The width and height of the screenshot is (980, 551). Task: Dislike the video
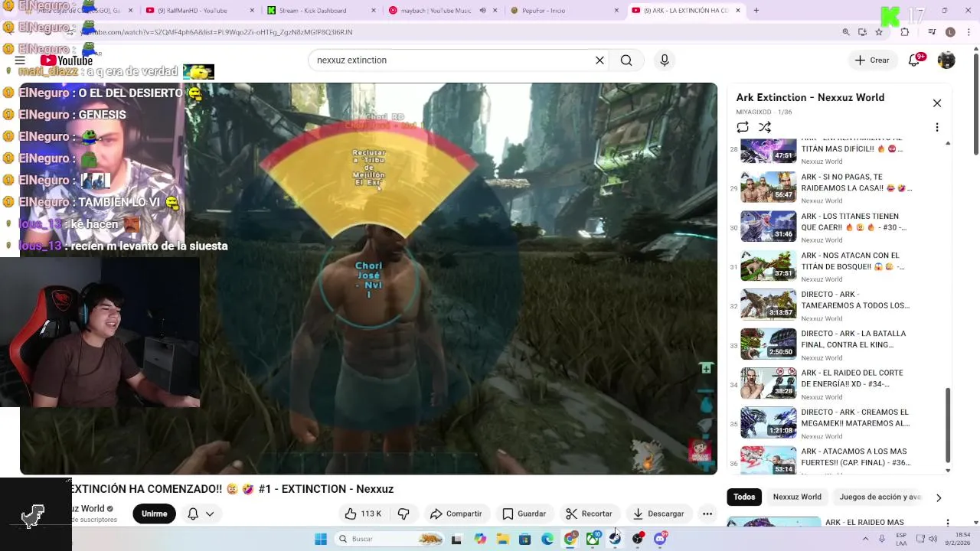pyautogui.click(x=403, y=514)
